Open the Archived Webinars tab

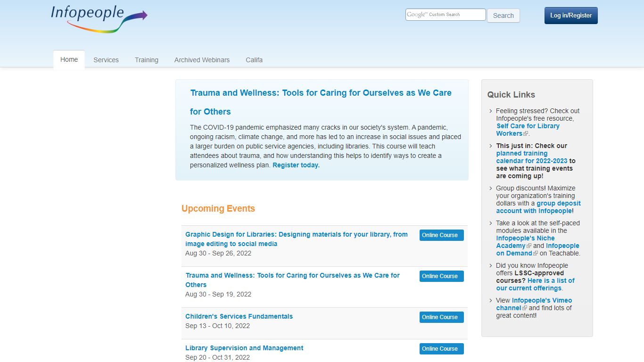[x=202, y=60]
